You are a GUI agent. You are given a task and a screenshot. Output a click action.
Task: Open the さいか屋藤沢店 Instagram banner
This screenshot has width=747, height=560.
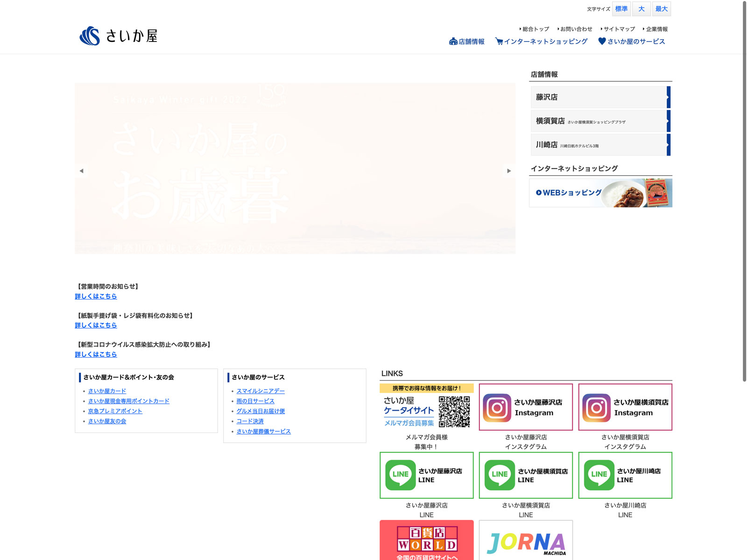pyautogui.click(x=526, y=407)
